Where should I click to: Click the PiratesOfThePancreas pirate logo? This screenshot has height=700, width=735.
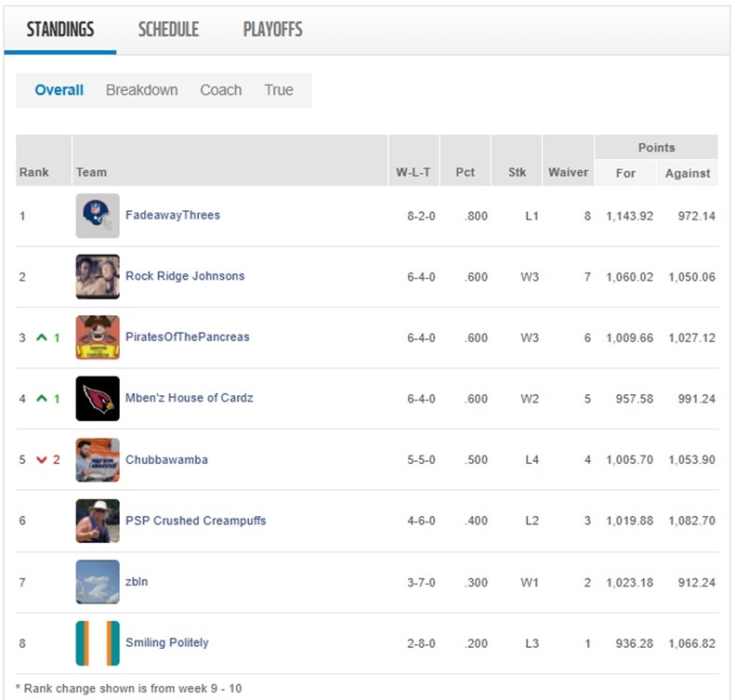[x=98, y=337]
